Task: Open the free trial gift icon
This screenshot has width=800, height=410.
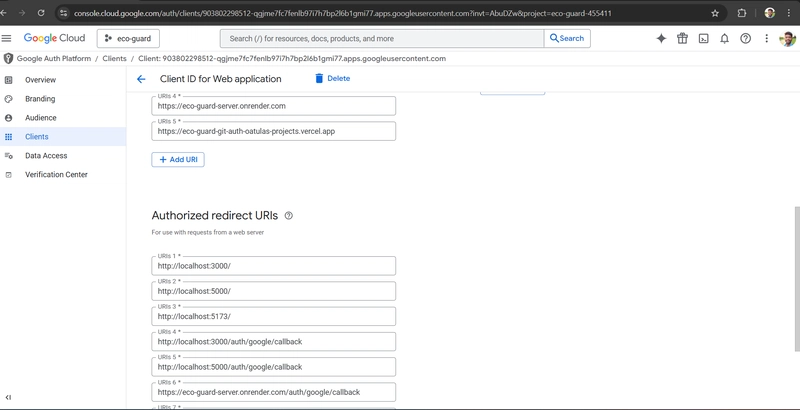Action: coord(682,38)
